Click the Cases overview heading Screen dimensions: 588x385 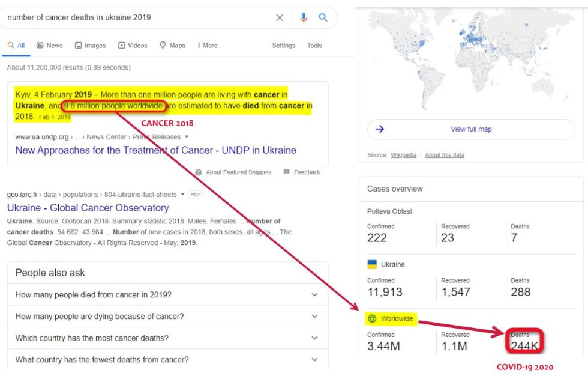pyautogui.click(x=395, y=189)
